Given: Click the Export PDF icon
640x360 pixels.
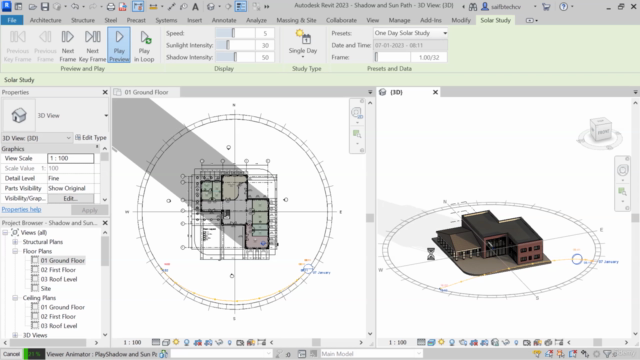Looking at the screenshot, I should pos(123,7).
